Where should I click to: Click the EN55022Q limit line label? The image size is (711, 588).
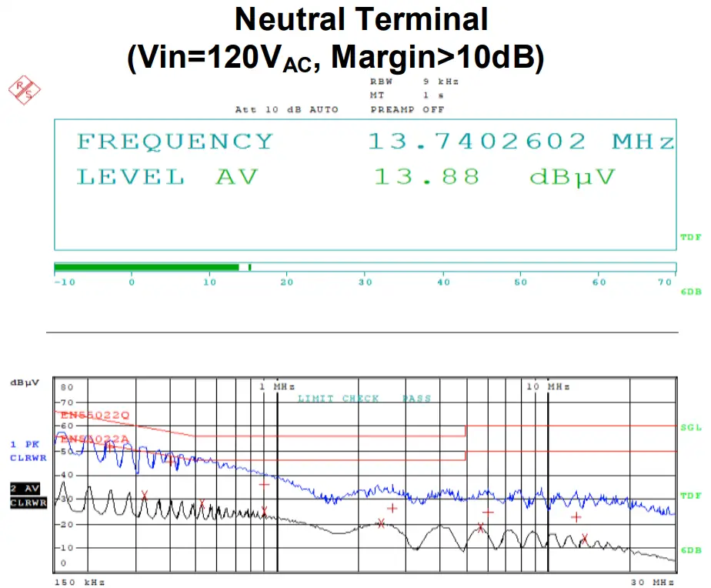pyautogui.click(x=95, y=415)
